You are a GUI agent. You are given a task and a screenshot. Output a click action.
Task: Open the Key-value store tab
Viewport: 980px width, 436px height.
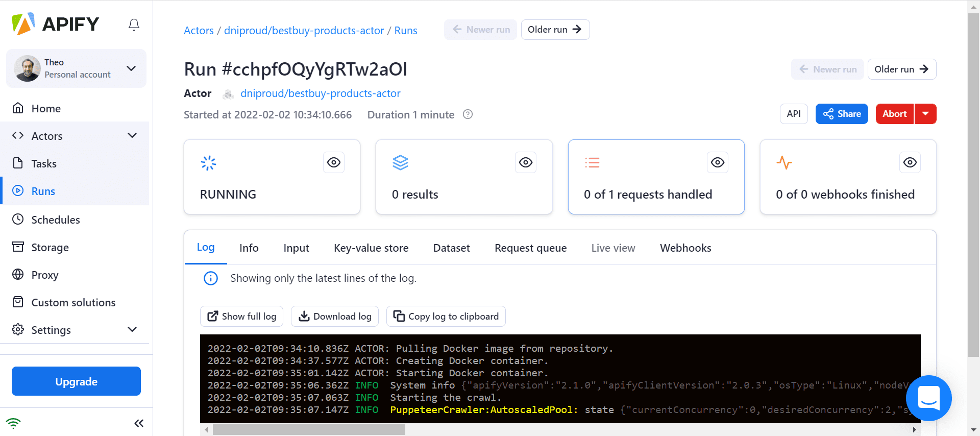click(x=371, y=248)
